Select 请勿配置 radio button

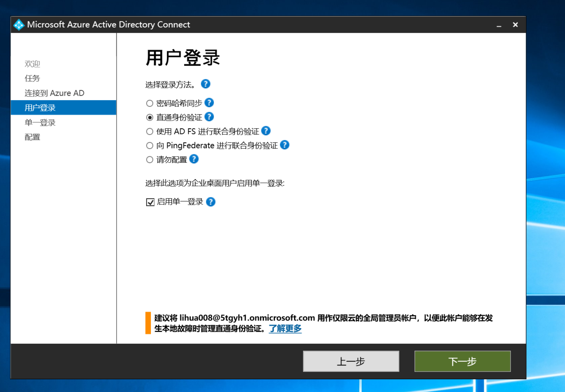pyautogui.click(x=150, y=159)
